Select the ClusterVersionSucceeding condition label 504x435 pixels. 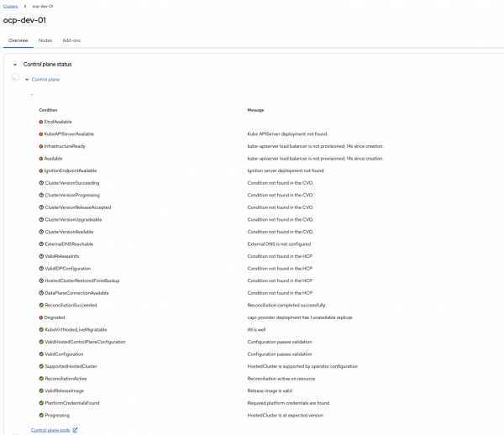(x=72, y=183)
